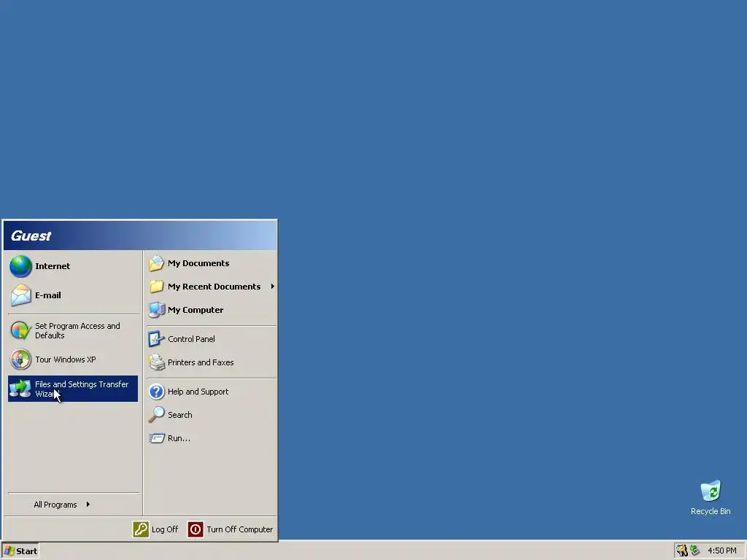The image size is (747, 560).
Task: Click the Log Off button text
Action: [x=165, y=529]
